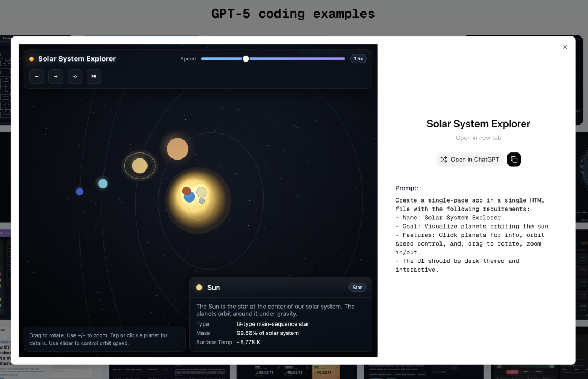Click the black copy prompt icon button
Screen dimensions: 588x379
[x=514, y=160]
